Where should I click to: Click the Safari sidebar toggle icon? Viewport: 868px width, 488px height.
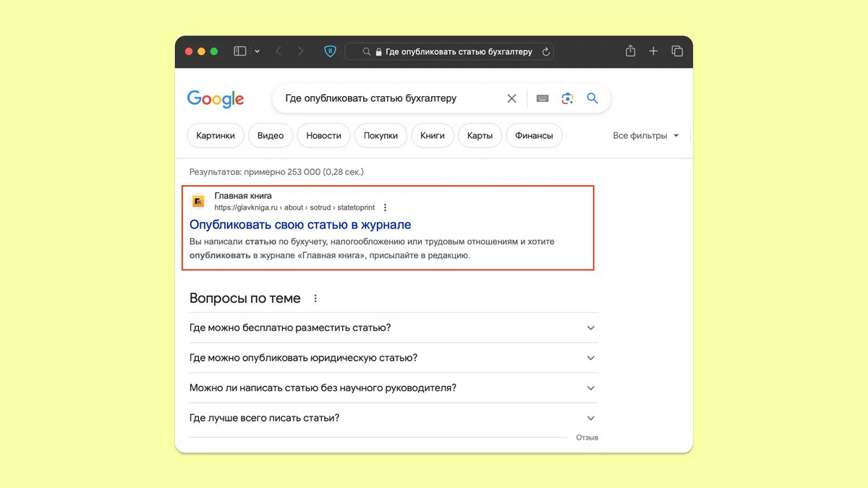point(240,51)
